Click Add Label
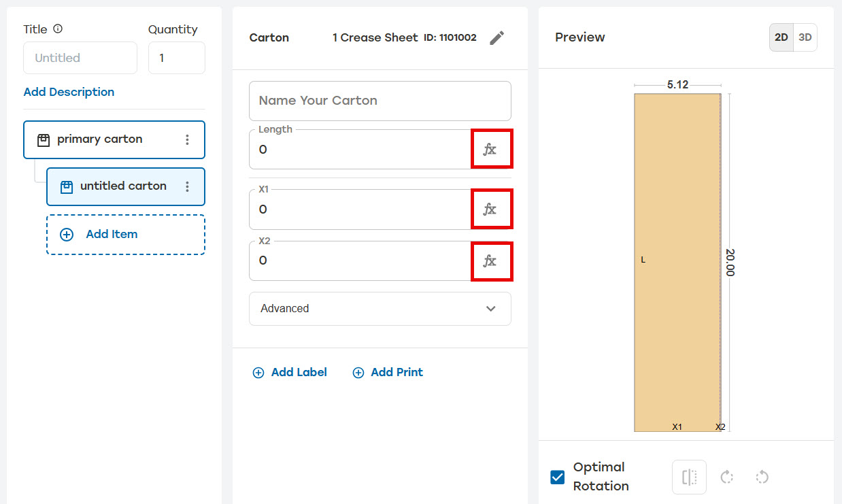The height and width of the screenshot is (504, 842). (x=290, y=372)
